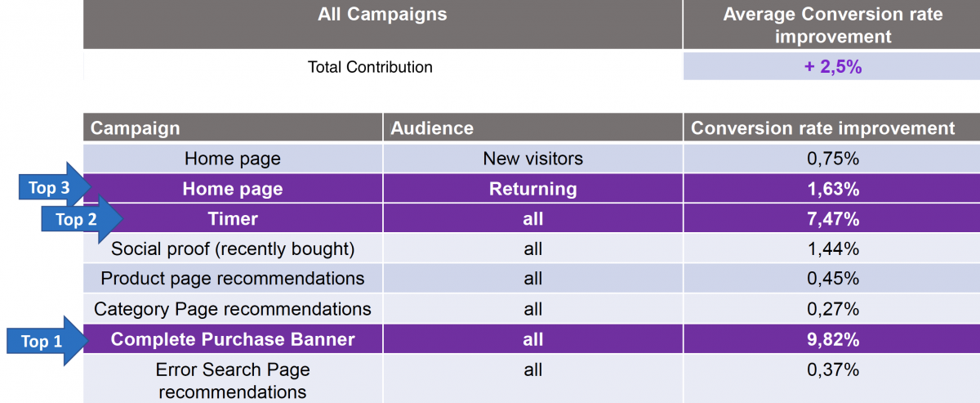Click the All Campaigns header cell
Screen dimensions: 980x403
(x=382, y=16)
